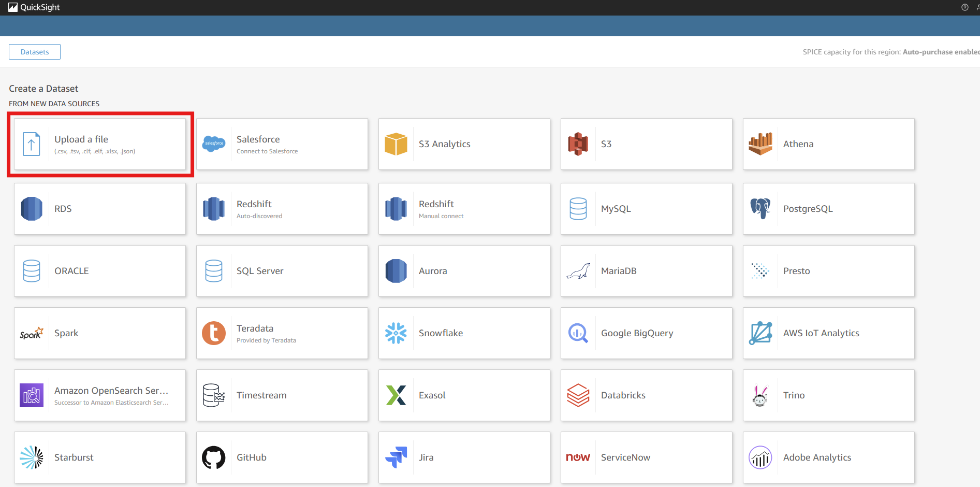The image size is (980, 487).
Task: Pick the Databricks card label
Action: [623, 395]
